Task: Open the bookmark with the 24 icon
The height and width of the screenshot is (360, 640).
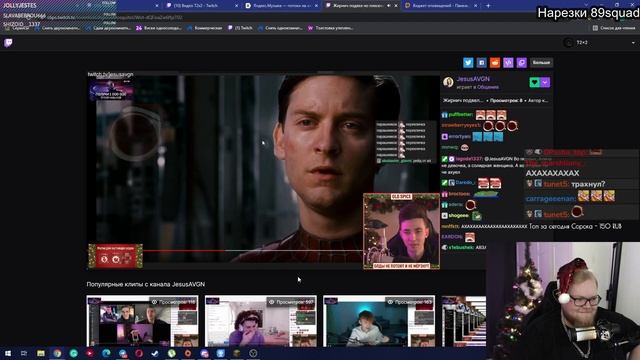Action: [x=158, y=28]
